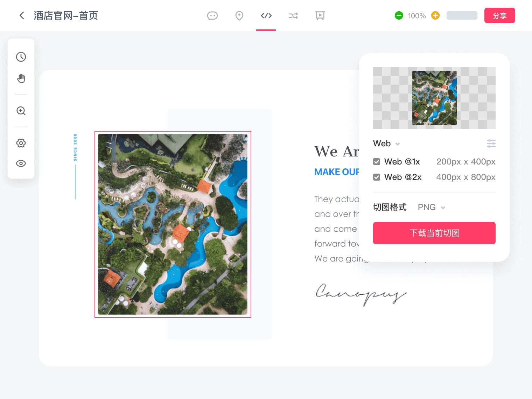Image resolution: width=532 pixels, height=399 pixels.
Task: Select the magnifier zoom tool
Action: point(21,111)
